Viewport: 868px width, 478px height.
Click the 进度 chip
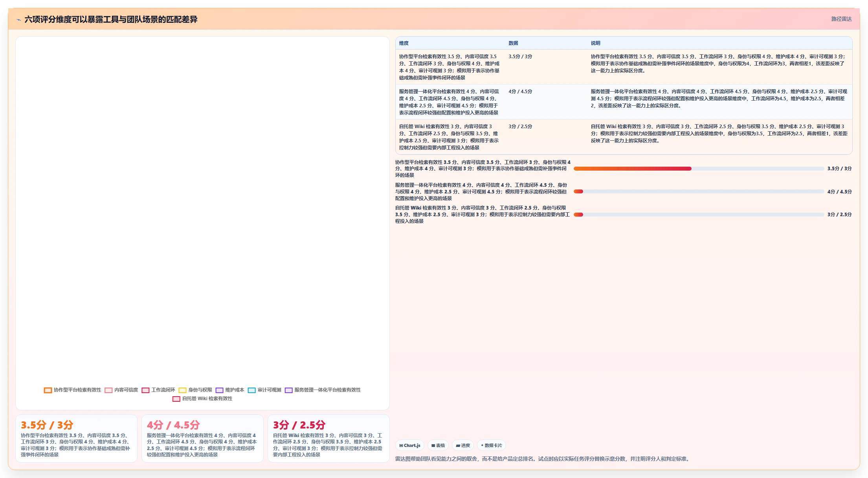click(462, 445)
